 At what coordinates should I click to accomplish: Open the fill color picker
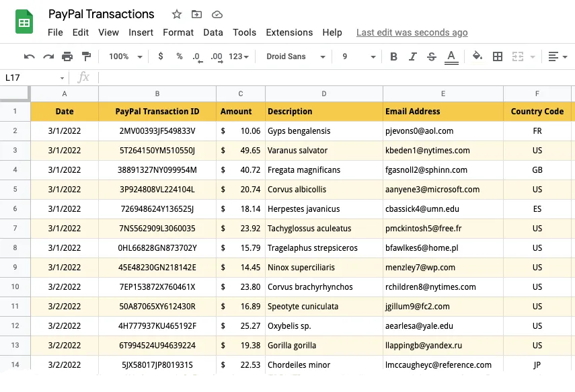pyautogui.click(x=477, y=56)
